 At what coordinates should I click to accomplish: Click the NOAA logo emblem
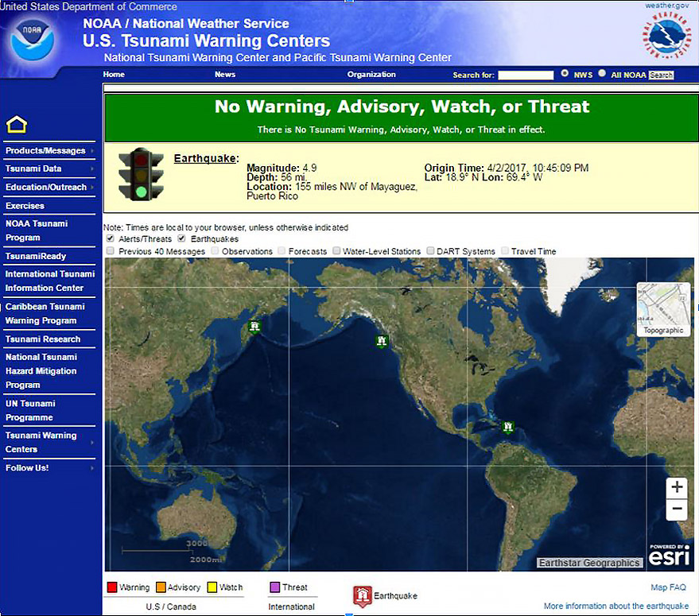(32, 40)
